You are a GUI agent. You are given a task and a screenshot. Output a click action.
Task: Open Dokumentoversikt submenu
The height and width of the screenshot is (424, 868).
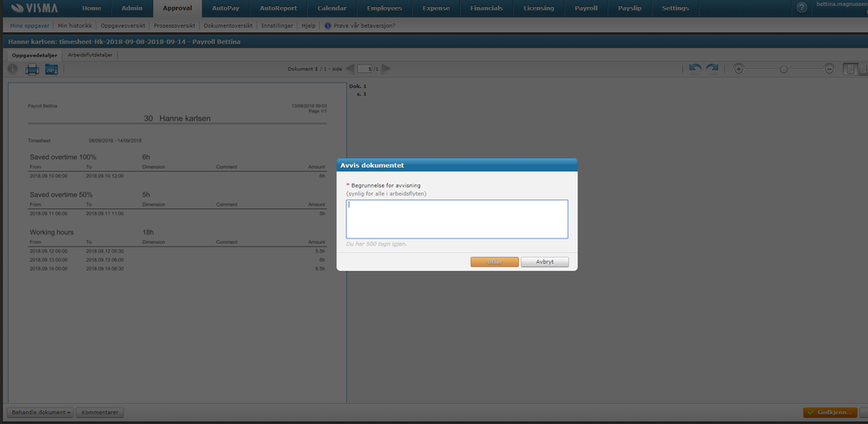pyautogui.click(x=228, y=25)
